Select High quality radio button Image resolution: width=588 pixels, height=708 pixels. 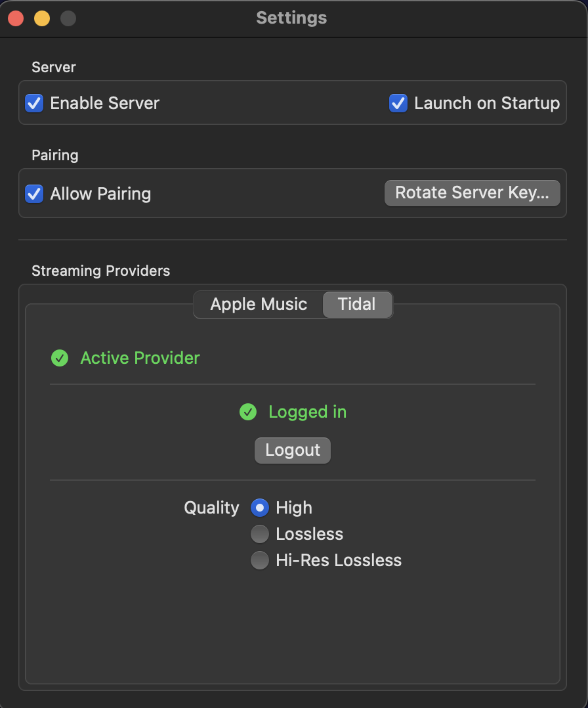click(x=259, y=508)
